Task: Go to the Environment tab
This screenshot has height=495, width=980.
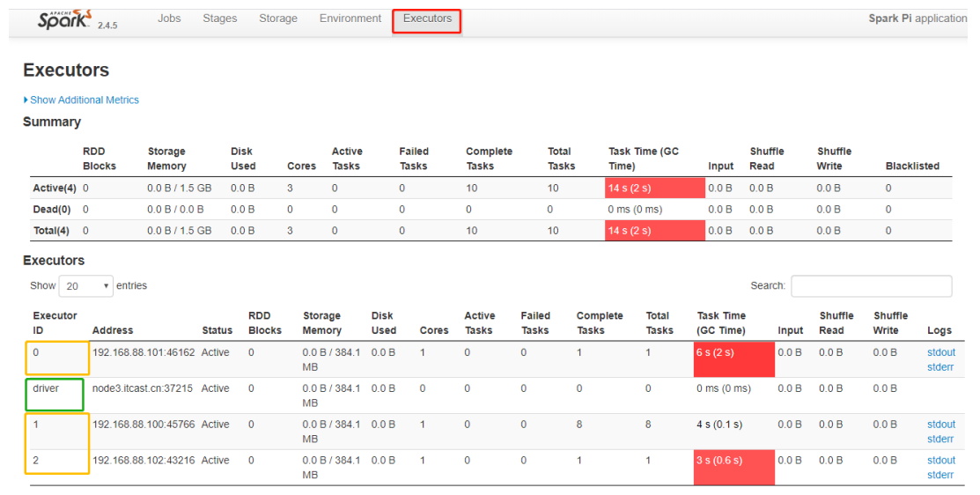Action: (350, 18)
